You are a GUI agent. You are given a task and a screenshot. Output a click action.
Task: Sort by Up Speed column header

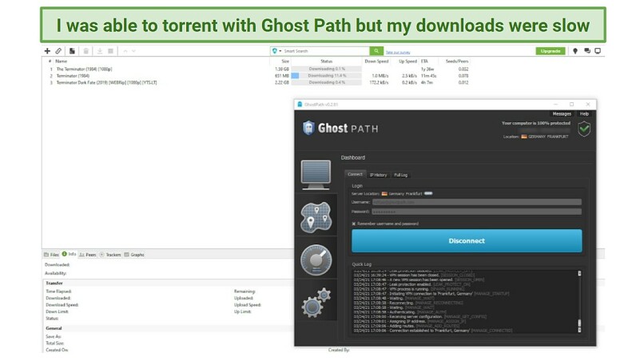407,61
